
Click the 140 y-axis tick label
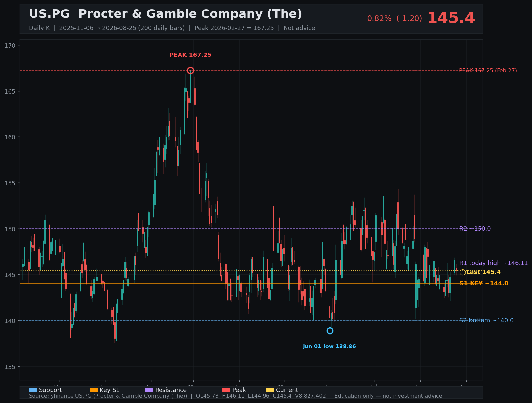tap(10, 320)
